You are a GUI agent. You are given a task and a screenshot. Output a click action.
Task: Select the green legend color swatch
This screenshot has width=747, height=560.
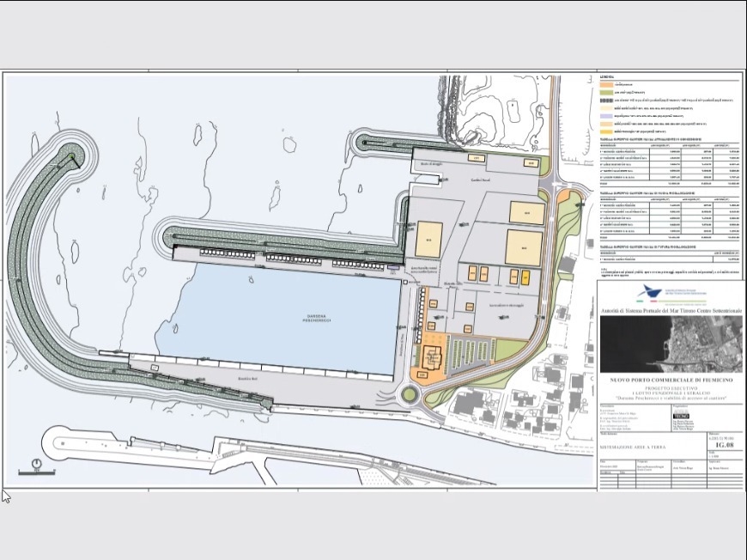[x=605, y=93]
